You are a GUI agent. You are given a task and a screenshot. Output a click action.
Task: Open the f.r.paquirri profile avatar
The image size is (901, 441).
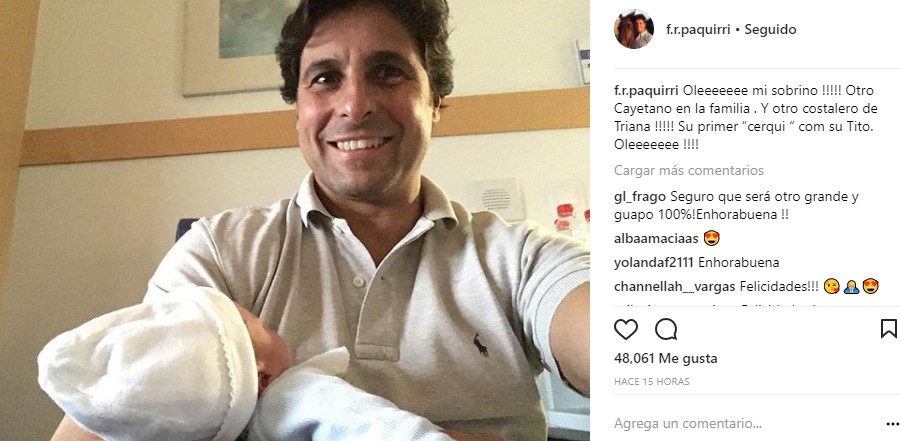point(634,29)
